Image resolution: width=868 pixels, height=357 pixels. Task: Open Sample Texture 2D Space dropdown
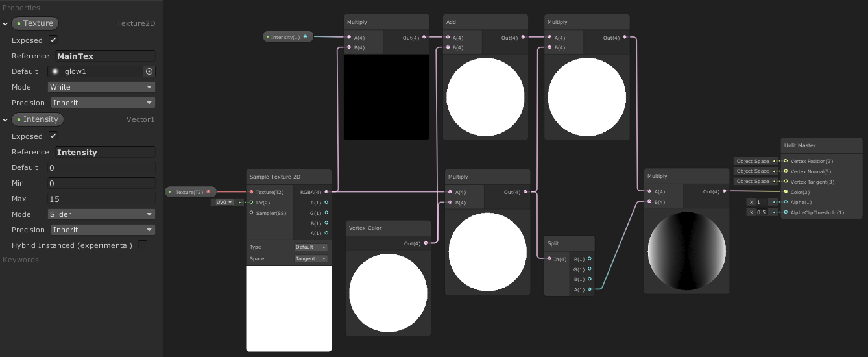pyautogui.click(x=311, y=258)
